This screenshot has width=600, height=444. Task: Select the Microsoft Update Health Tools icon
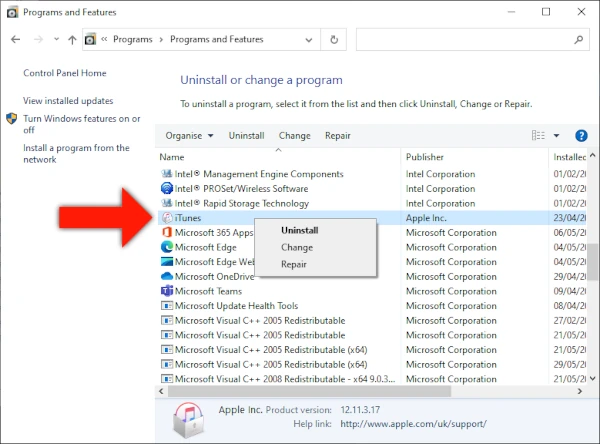(x=167, y=306)
